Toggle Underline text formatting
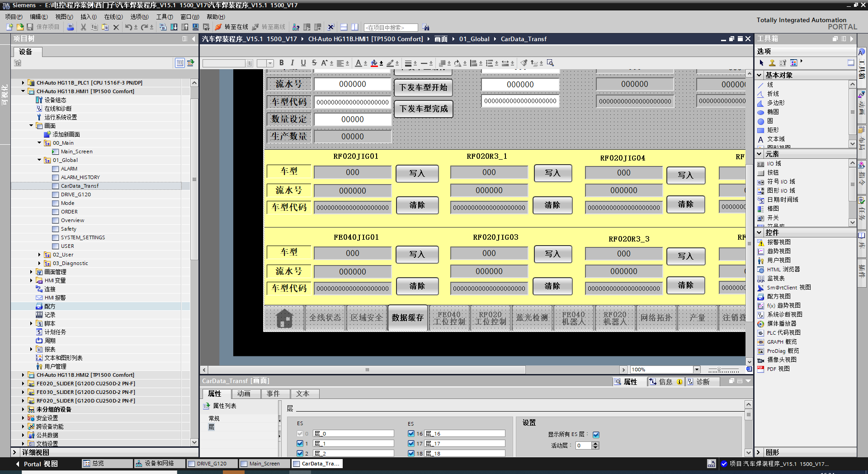This screenshot has height=474, width=868. tap(303, 63)
